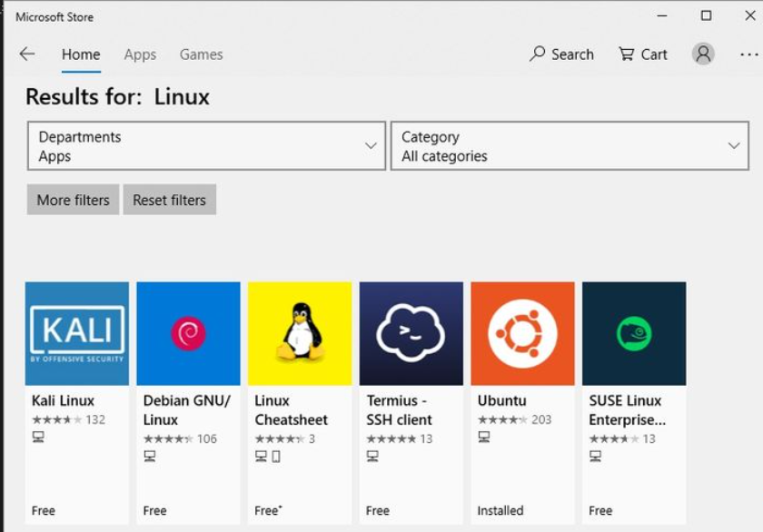Click the PC device icon under Linux Cheatsheet
The height and width of the screenshot is (532, 763).
pos(262,456)
